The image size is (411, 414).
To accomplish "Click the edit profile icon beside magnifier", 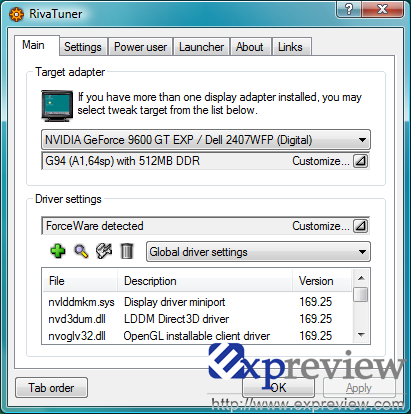I will [104, 251].
